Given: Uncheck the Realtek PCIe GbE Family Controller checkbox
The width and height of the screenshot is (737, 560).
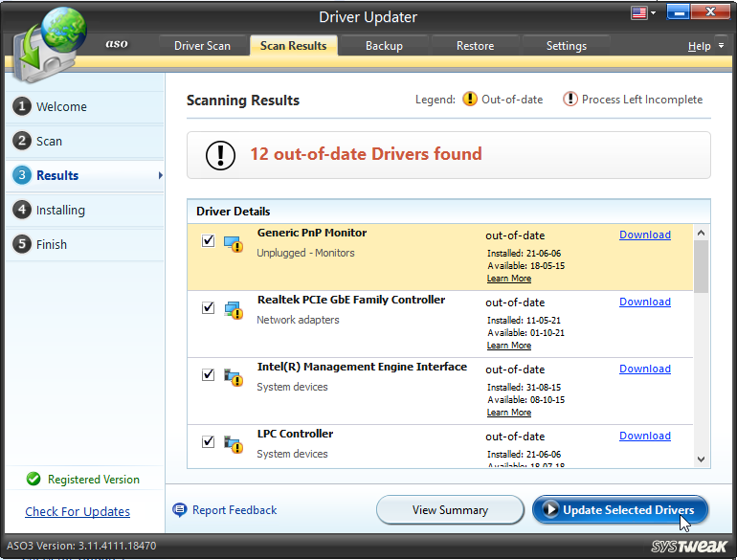Looking at the screenshot, I should [208, 308].
